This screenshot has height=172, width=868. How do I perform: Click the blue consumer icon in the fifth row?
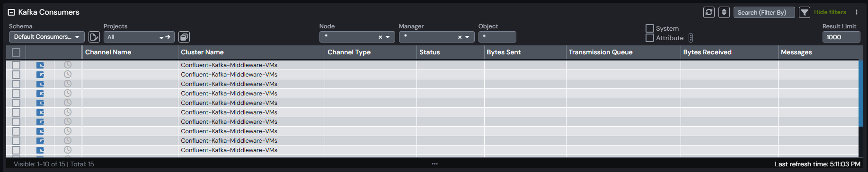tap(40, 103)
